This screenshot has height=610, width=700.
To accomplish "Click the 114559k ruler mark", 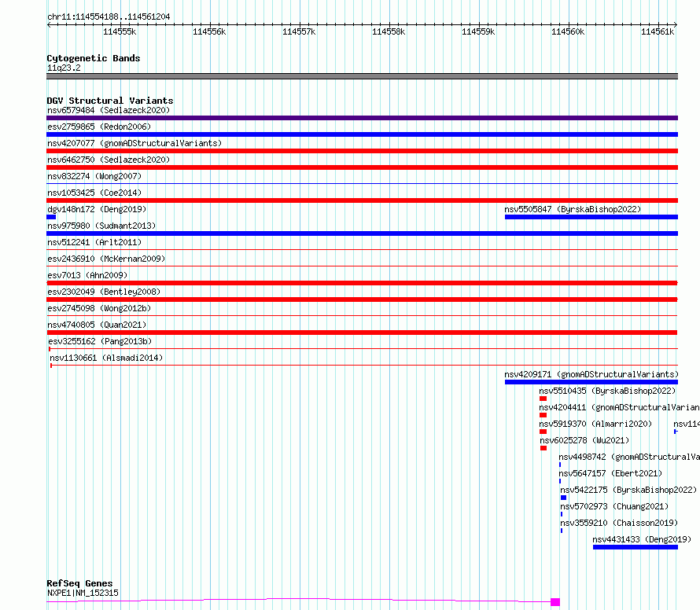I will (x=478, y=31).
